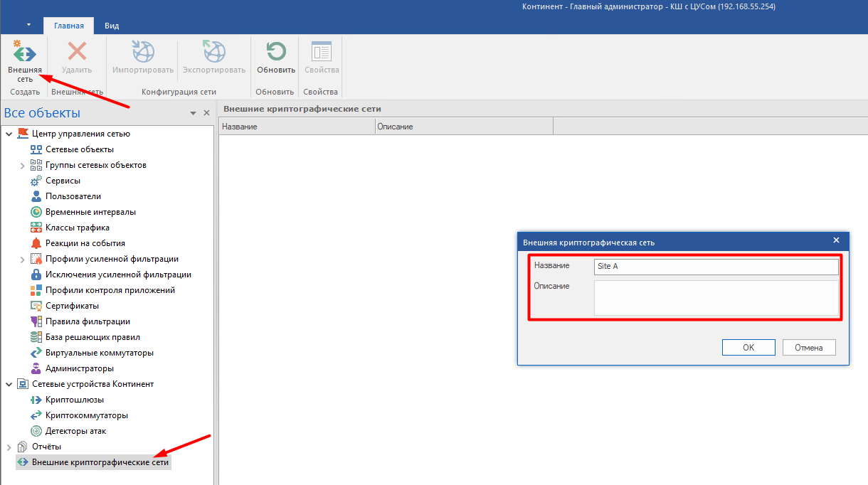
Task: Expand the Отчёты node
Action: pos(9,447)
